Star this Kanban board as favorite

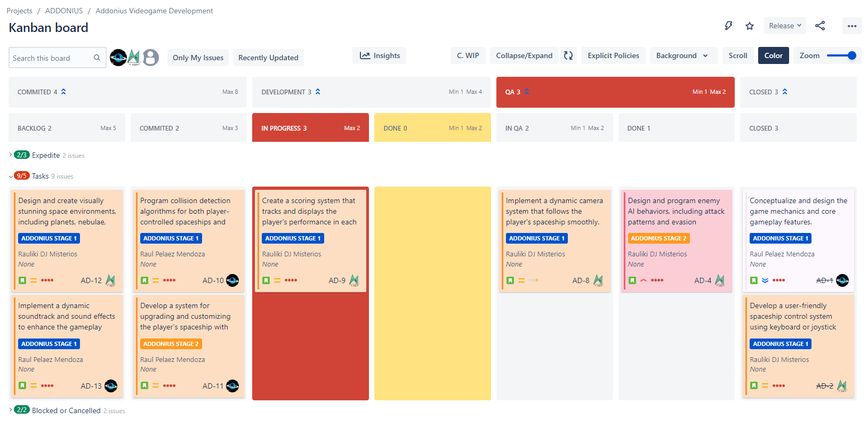tap(750, 26)
